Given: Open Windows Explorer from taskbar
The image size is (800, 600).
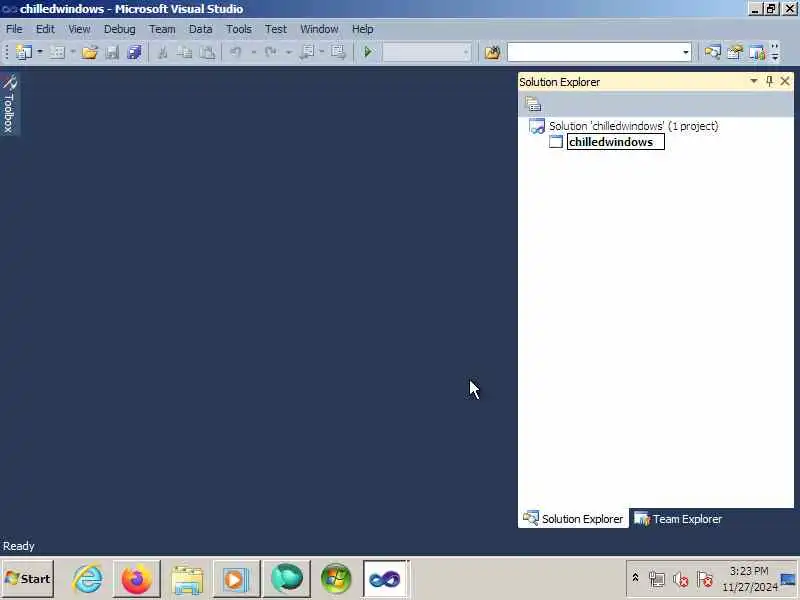Looking at the screenshot, I should click(x=187, y=579).
